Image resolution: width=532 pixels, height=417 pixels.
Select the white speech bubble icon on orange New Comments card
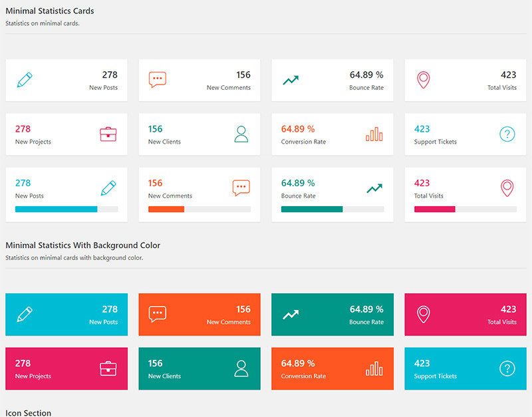[x=158, y=315]
